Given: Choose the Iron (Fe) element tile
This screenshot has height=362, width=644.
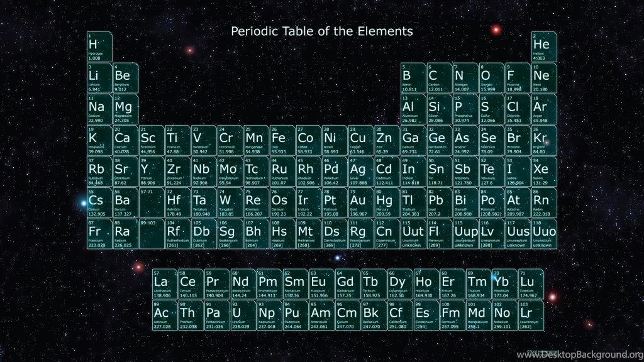Looking at the screenshot, I should click(282, 140).
